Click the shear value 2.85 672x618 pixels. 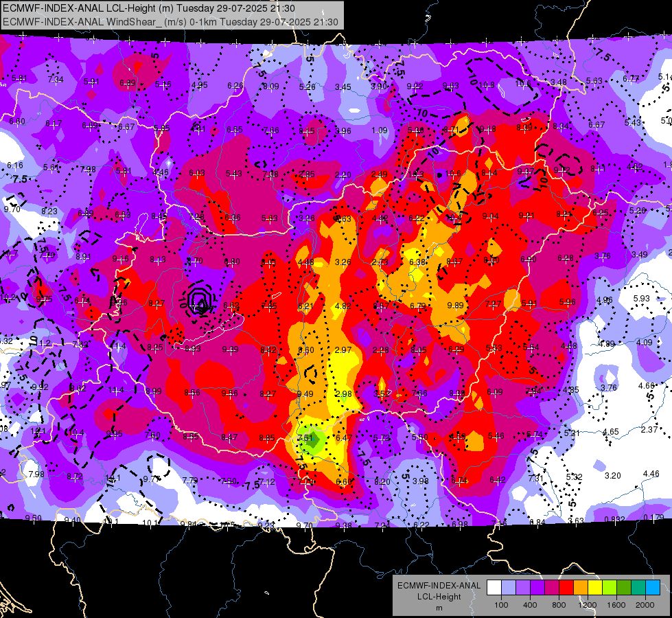click(307, 174)
